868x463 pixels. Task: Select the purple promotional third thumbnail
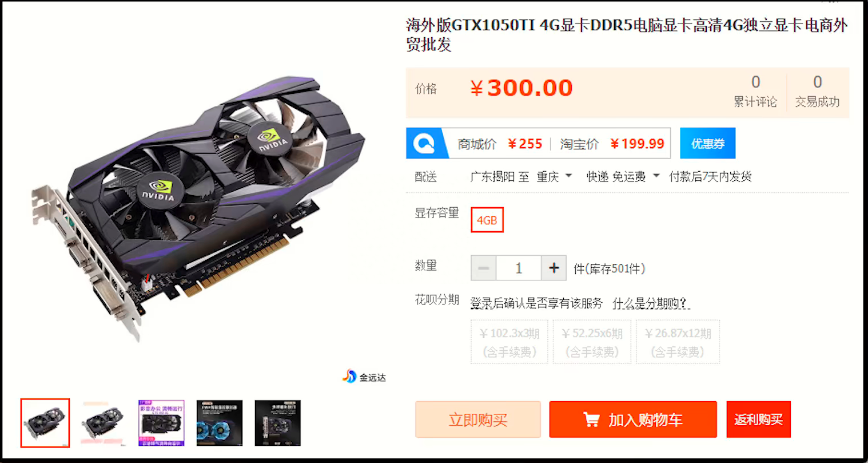point(161,423)
